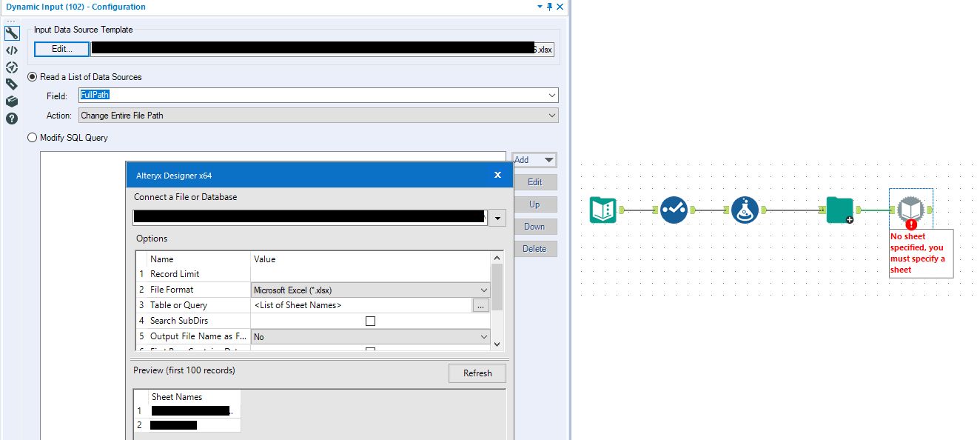Unpin the Configuration panel
This screenshot has width=980, height=440.
(x=550, y=7)
